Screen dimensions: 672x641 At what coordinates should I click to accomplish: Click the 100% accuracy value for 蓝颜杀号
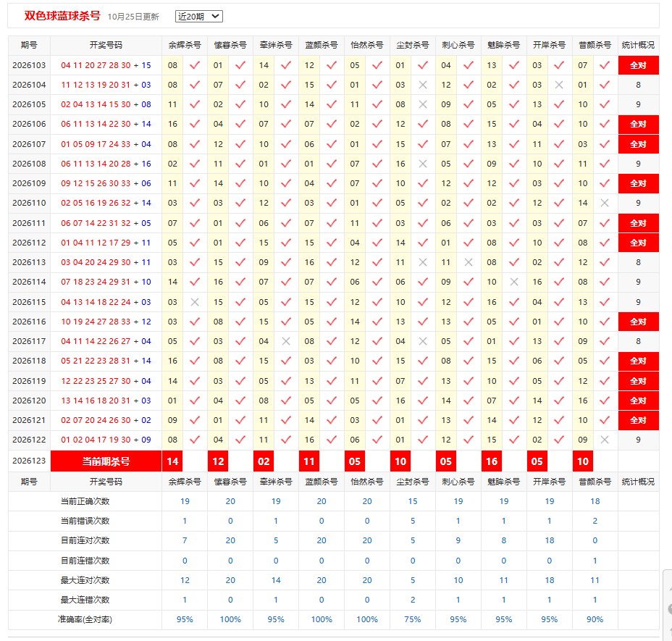click(322, 619)
